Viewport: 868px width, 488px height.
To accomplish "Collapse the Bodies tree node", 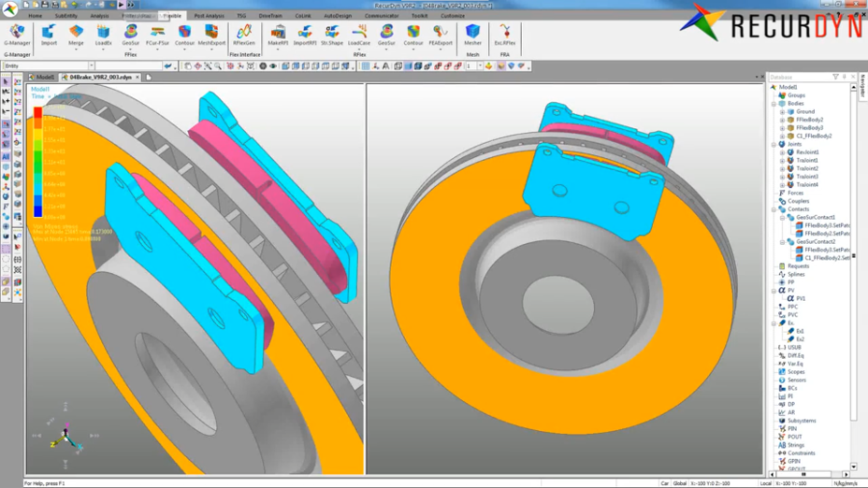I will coord(774,104).
